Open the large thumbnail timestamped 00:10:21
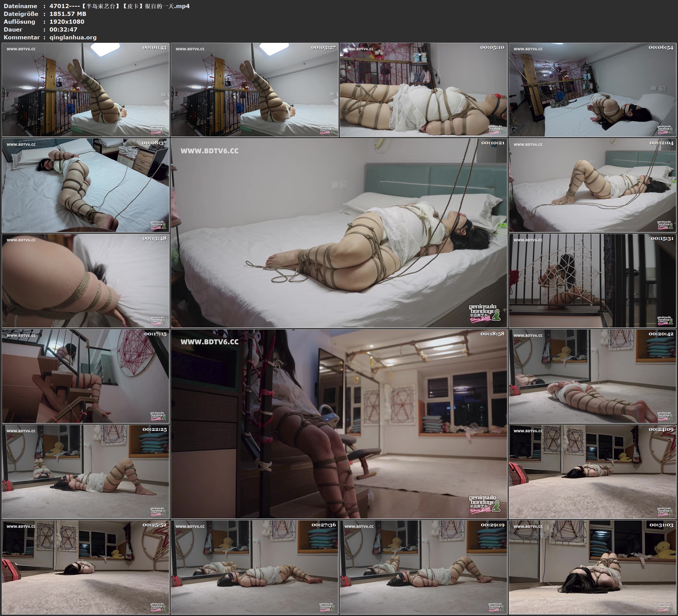 (x=339, y=233)
